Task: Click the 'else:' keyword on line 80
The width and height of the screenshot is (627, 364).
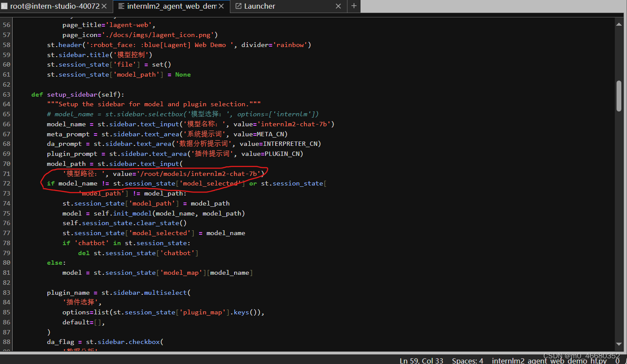Action: tap(56, 263)
